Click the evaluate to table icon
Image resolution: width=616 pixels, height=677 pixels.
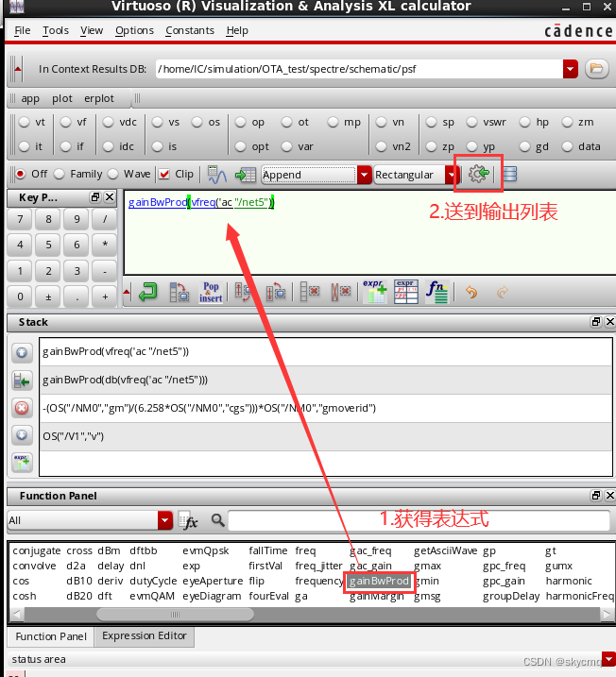[246, 175]
